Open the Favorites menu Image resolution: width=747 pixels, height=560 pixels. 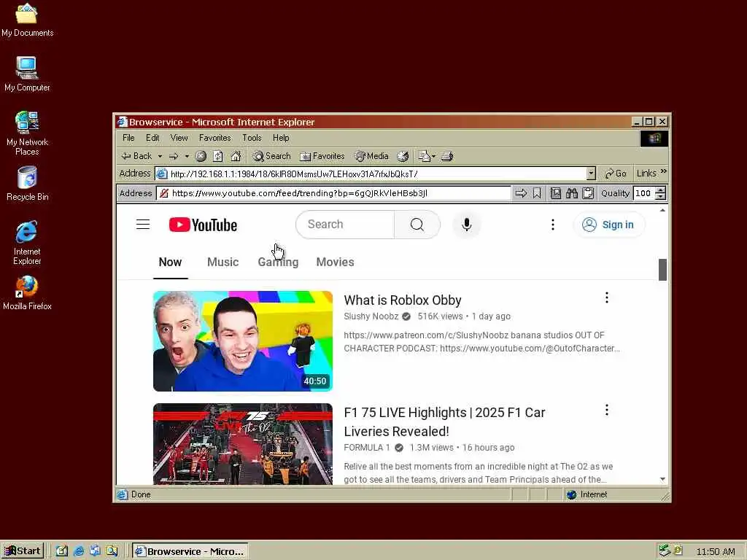coord(215,138)
